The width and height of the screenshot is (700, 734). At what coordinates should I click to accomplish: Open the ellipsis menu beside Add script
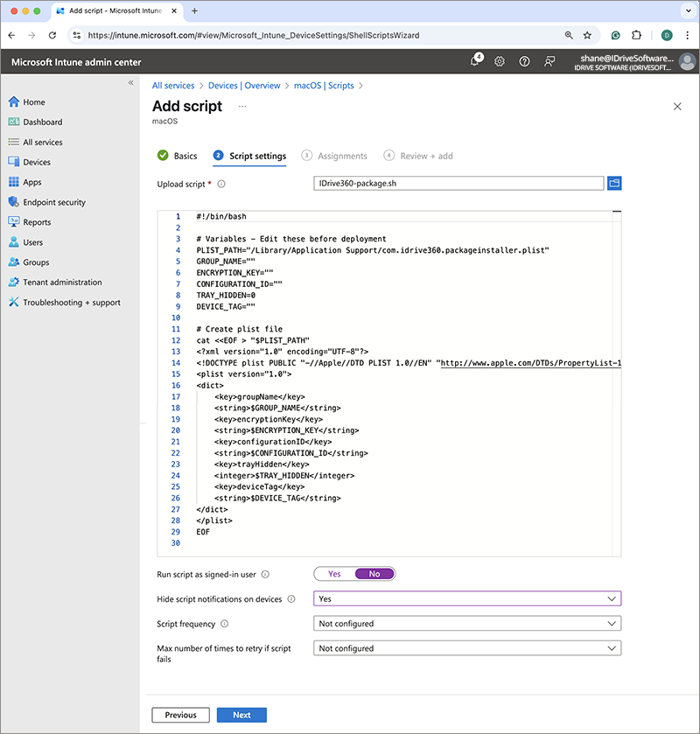(x=242, y=107)
